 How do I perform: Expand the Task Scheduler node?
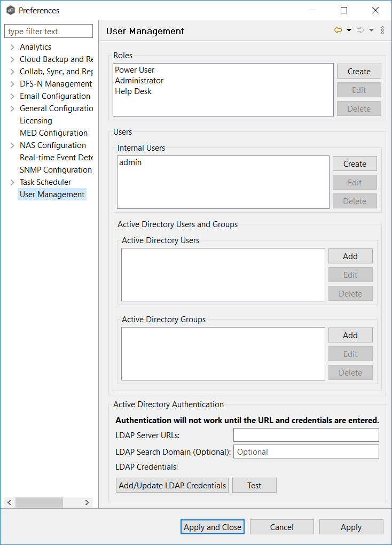(12, 182)
